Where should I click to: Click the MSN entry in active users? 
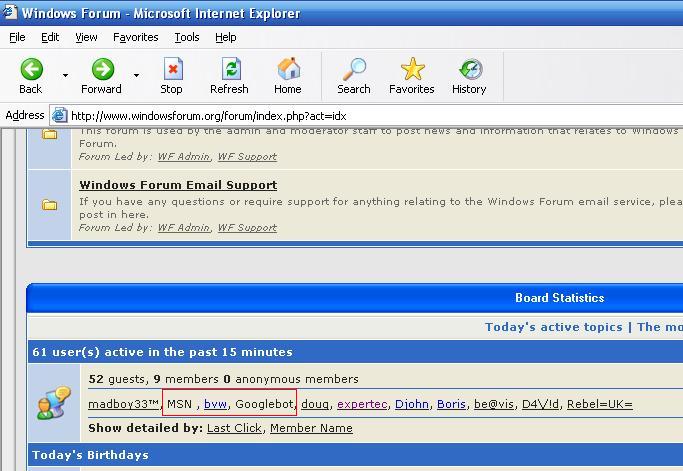pos(179,404)
